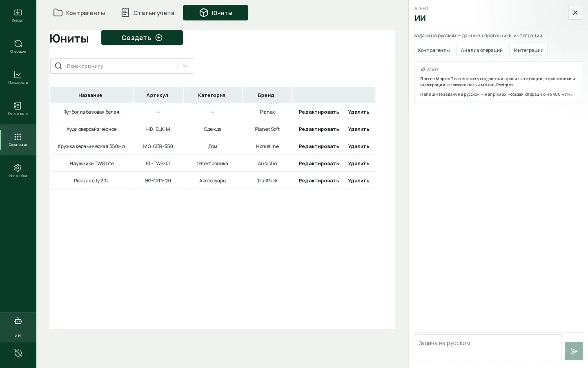The height and width of the screenshot is (368, 588).
Task: Delete Футболка базовая белая row
Action: [x=359, y=112]
